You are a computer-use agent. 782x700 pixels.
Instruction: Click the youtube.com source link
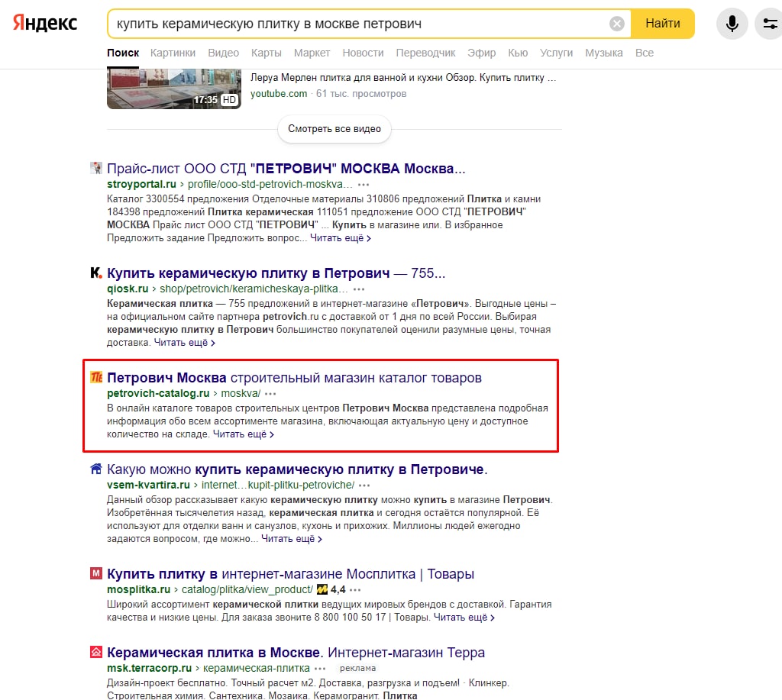click(279, 94)
